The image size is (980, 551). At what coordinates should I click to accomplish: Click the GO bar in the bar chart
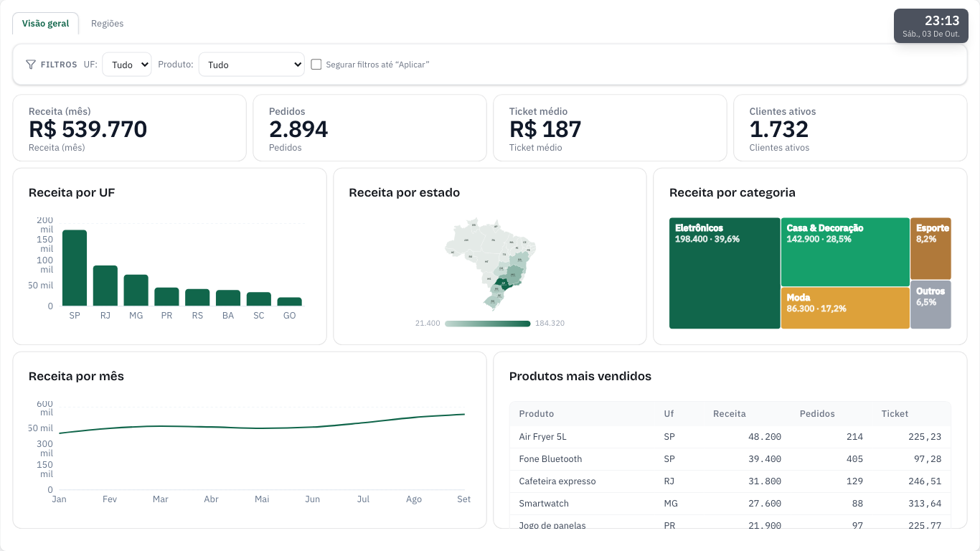tap(290, 302)
